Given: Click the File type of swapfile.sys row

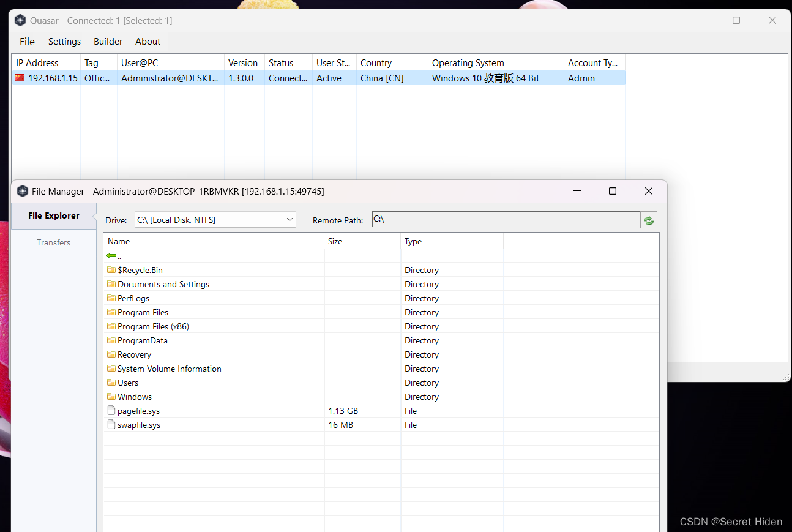Looking at the screenshot, I should coord(411,425).
